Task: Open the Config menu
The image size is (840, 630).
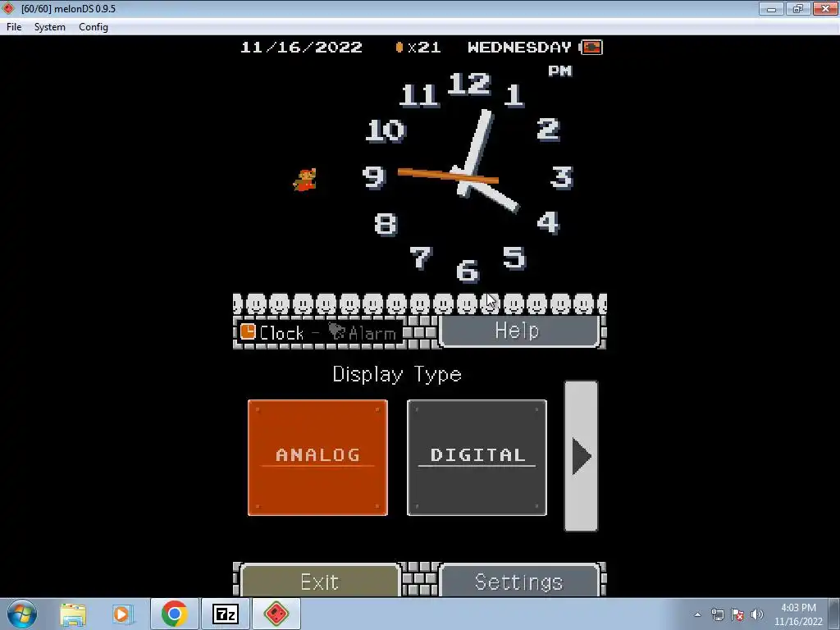Action: coord(94,27)
